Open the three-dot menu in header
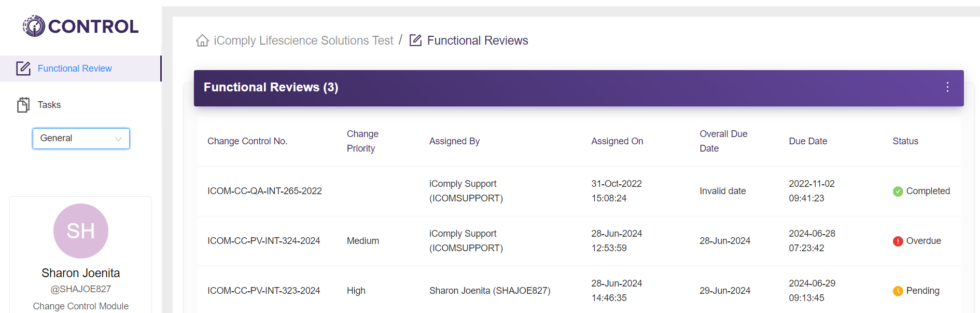980x313 pixels. [x=947, y=87]
